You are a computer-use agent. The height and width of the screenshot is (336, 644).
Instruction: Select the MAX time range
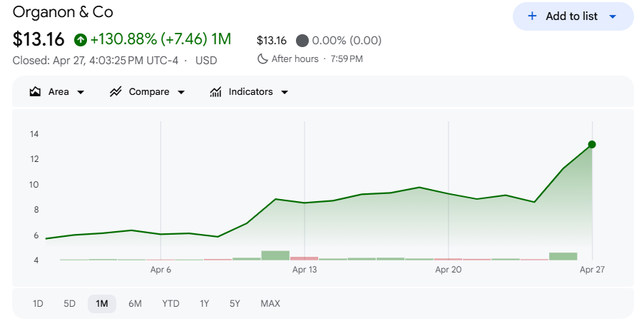click(270, 304)
